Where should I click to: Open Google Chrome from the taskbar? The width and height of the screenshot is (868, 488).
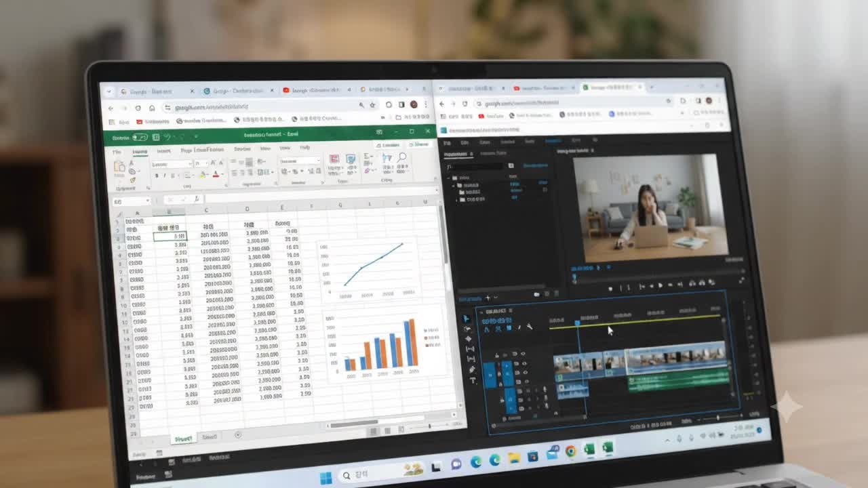pos(571,451)
